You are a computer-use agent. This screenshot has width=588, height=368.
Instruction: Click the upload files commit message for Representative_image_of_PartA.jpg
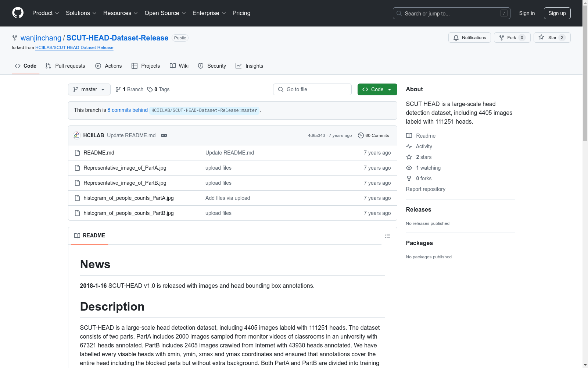218,168
